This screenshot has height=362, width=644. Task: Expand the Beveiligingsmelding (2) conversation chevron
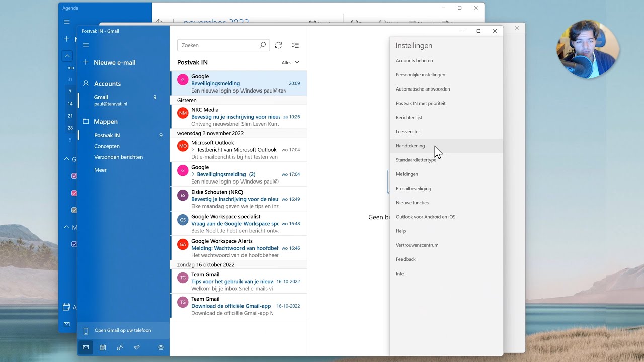[x=193, y=174]
